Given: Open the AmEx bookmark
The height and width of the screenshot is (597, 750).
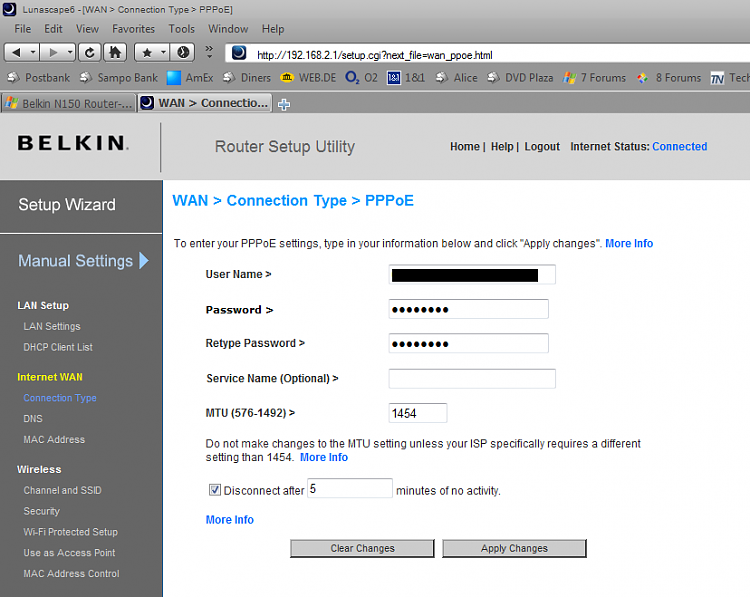Looking at the screenshot, I should click(x=190, y=77).
